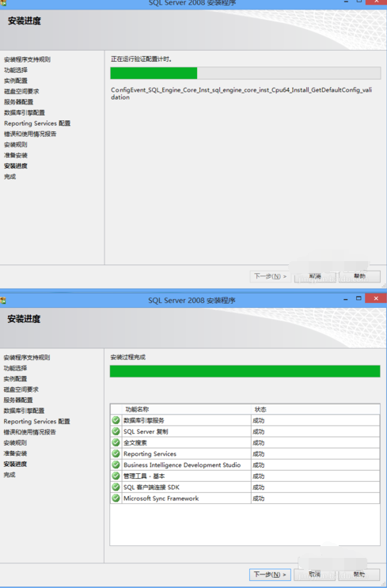
Task: Select 安装规则 step in the in-progress window
Action: tap(16, 144)
